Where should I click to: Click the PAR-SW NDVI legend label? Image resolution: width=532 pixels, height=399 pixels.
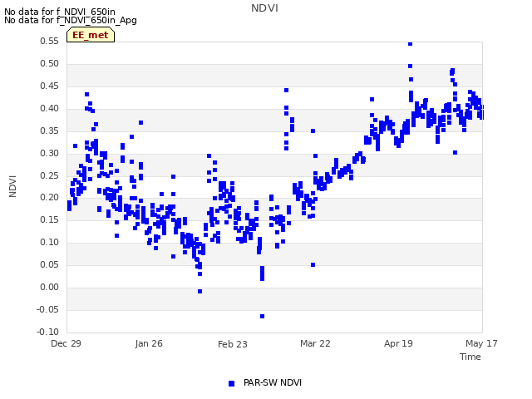(273, 382)
